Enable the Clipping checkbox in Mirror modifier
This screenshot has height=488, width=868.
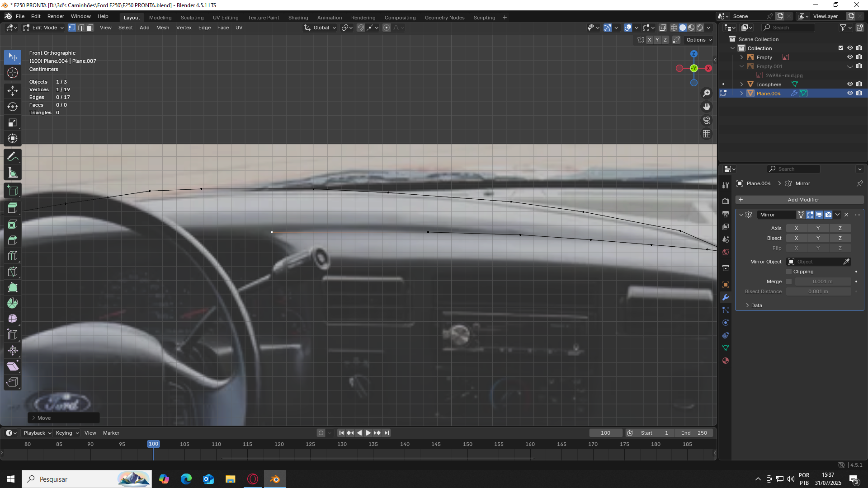(789, 272)
